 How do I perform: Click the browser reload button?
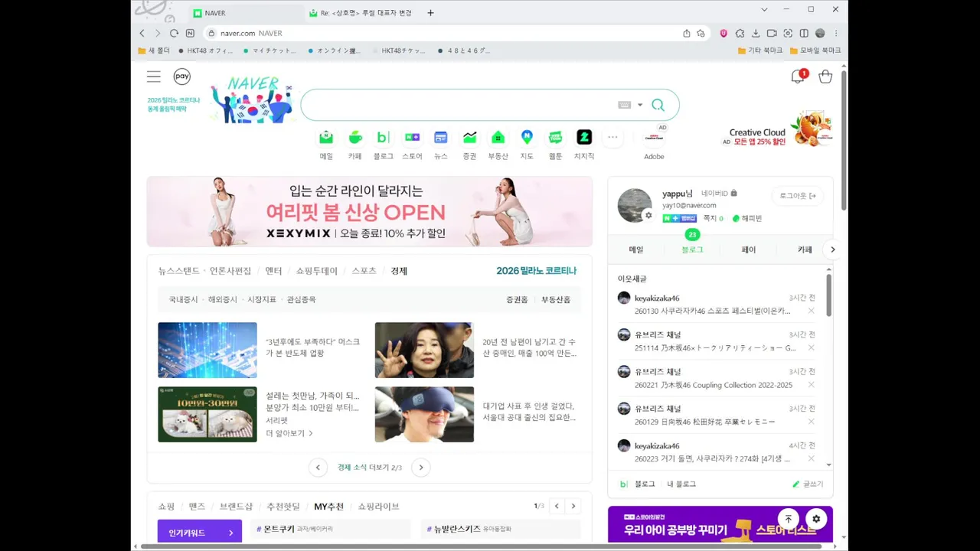(x=174, y=33)
